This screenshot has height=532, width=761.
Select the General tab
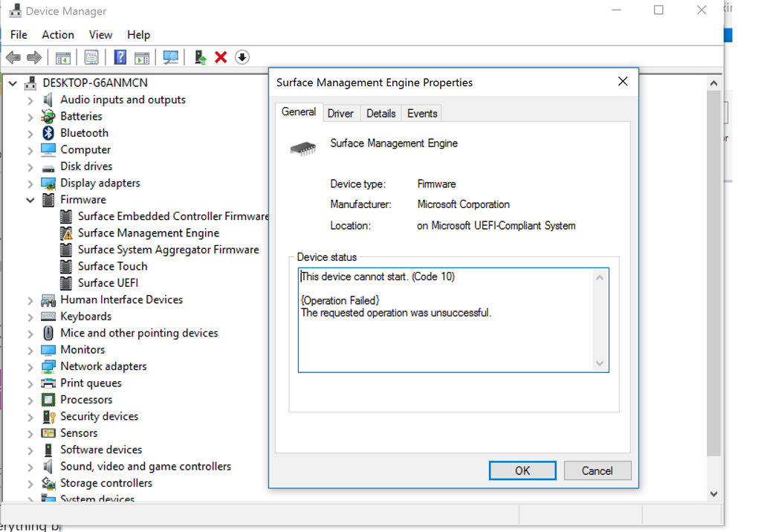pos(299,112)
